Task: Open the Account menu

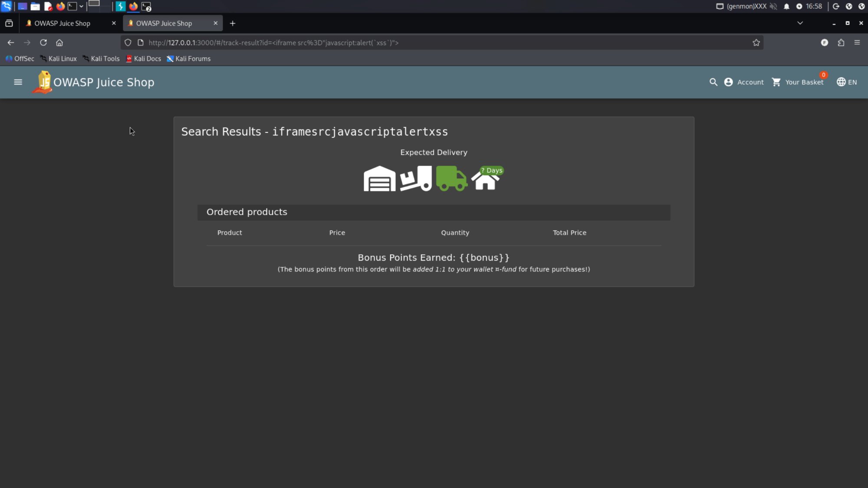Action: point(744,82)
